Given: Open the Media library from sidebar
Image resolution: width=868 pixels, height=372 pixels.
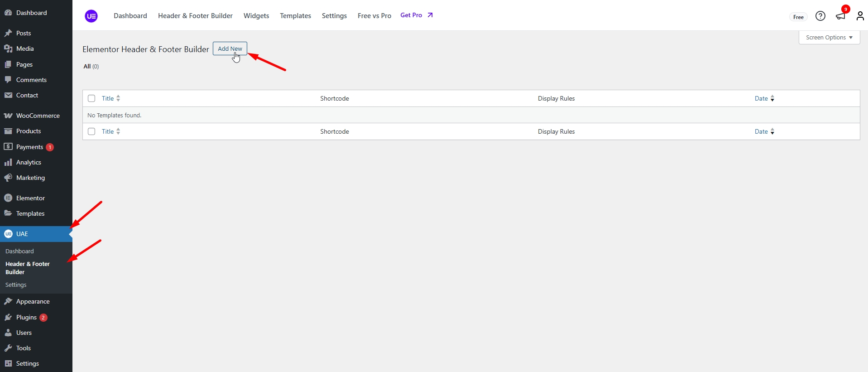Looking at the screenshot, I should pyautogui.click(x=25, y=48).
